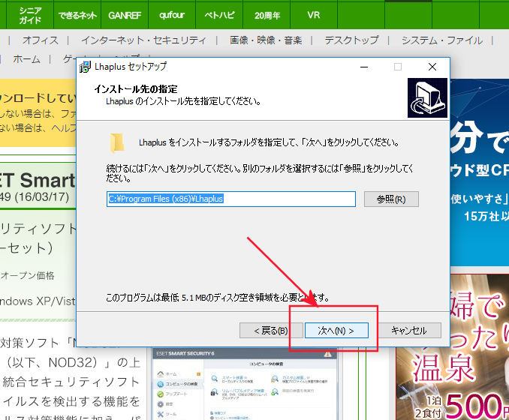
Task: Click the yellow folder icon in the dialog
Action: pyautogui.click(x=117, y=142)
